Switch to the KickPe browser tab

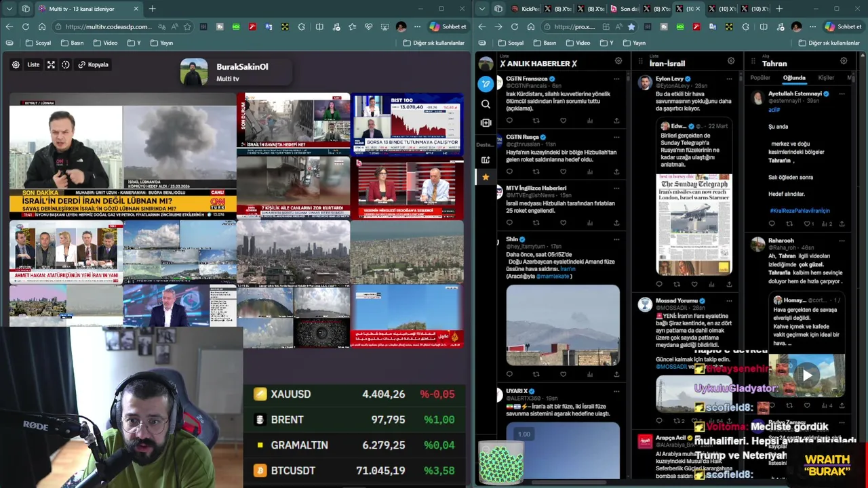click(x=526, y=9)
